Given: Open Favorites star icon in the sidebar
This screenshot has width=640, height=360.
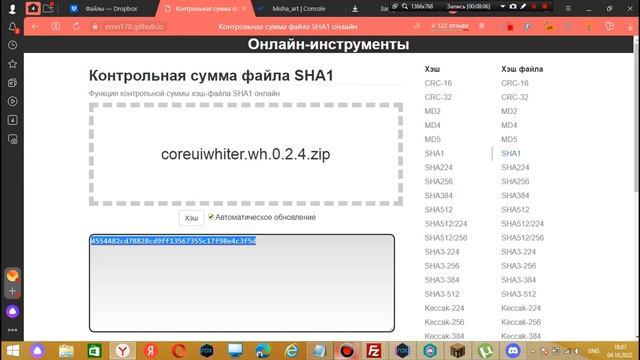Looking at the screenshot, I should click(x=12, y=64).
